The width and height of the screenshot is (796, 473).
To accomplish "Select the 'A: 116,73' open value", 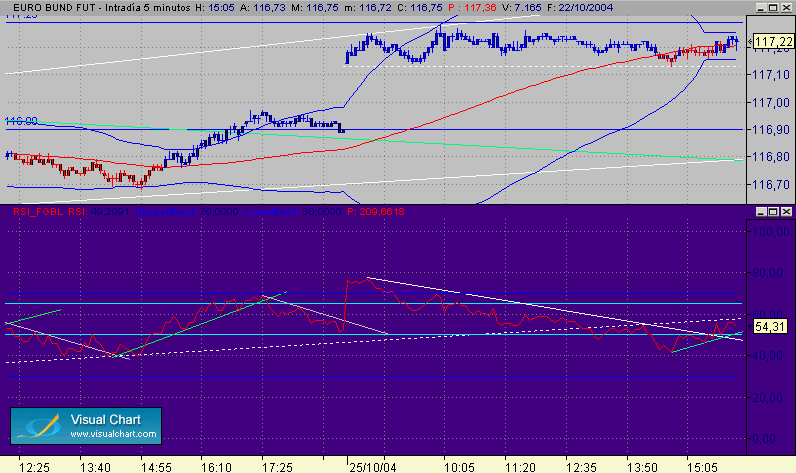I will 263,8.
